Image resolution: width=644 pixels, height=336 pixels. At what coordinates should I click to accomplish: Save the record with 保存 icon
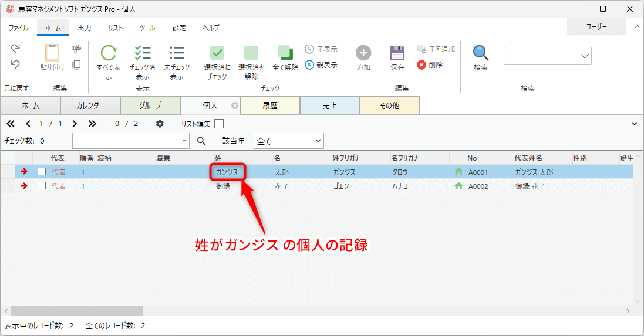(x=397, y=53)
